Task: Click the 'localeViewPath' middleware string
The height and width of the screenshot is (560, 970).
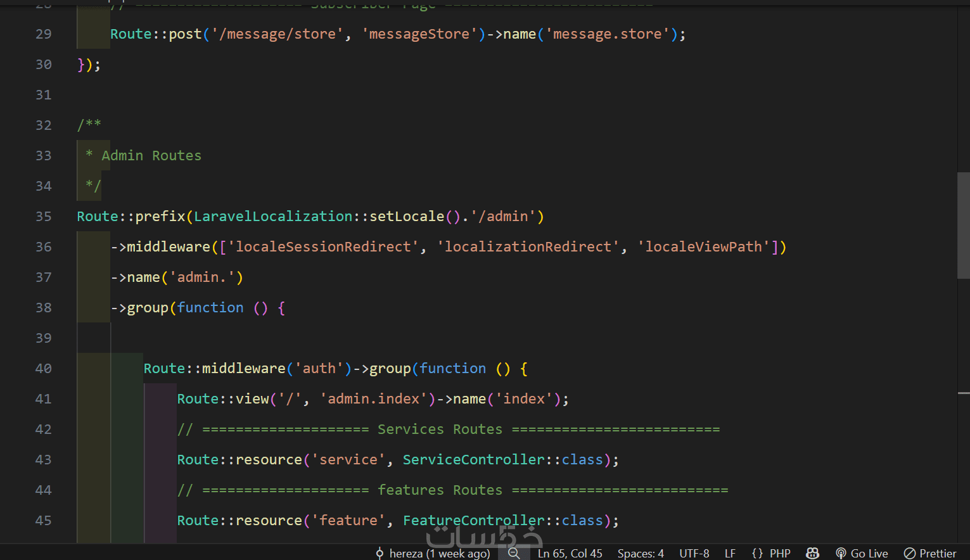Action: 703,247
